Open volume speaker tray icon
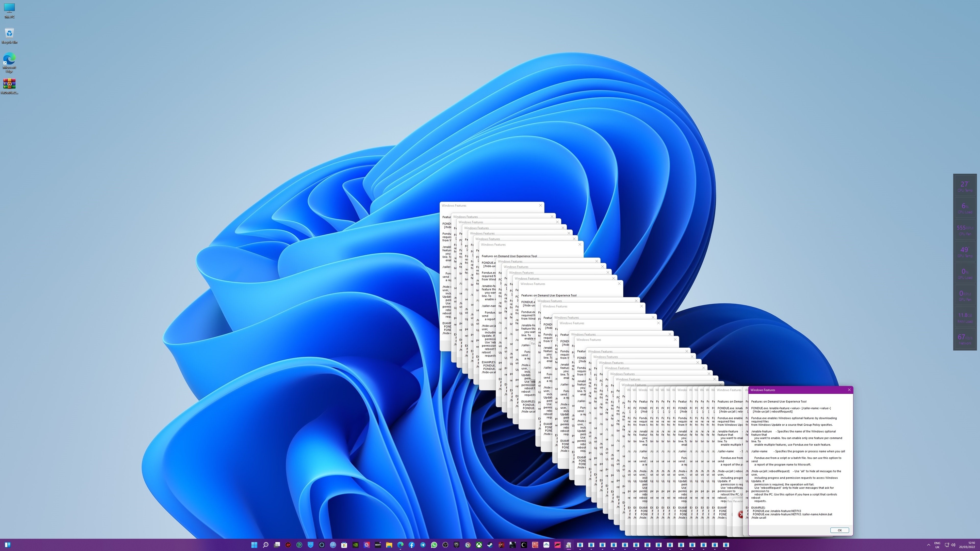 tap(953, 545)
